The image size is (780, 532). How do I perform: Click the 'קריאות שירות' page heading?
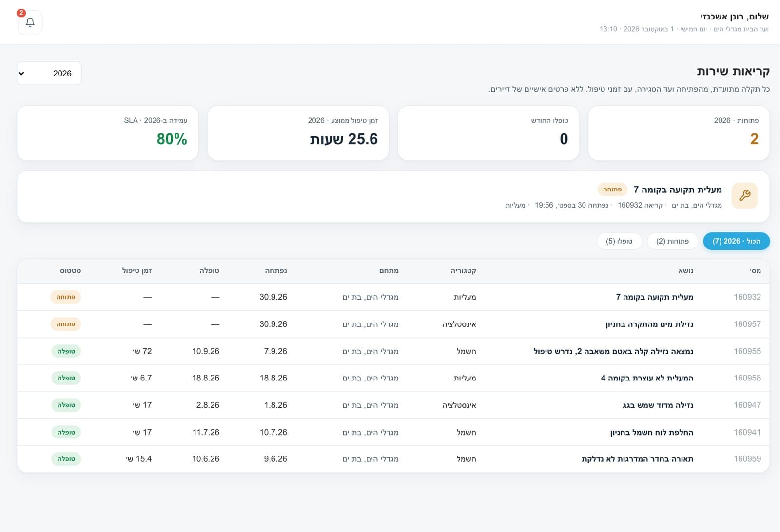[x=733, y=71]
